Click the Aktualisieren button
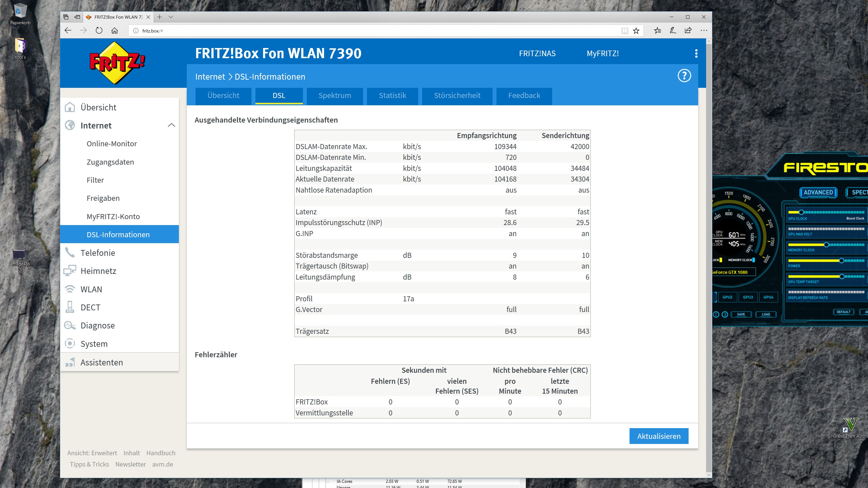The image size is (868, 488). [x=658, y=436]
